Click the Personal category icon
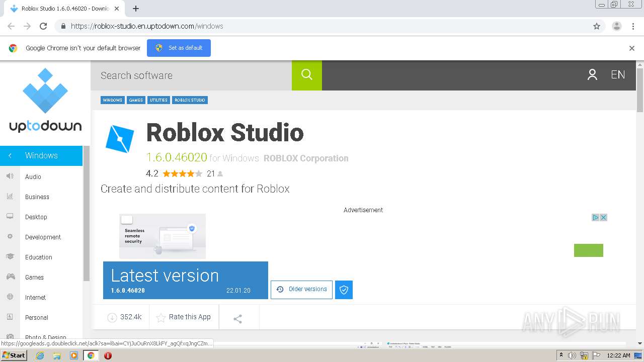 (x=10, y=317)
